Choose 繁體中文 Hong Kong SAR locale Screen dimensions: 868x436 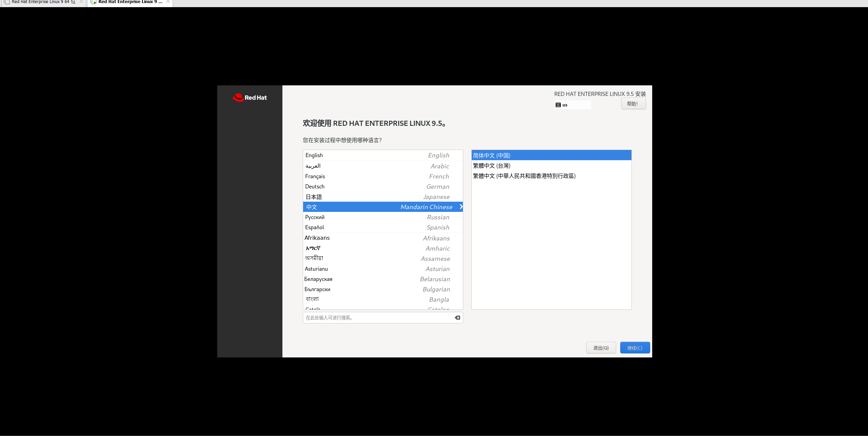pyautogui.click(x=551, y=176)
